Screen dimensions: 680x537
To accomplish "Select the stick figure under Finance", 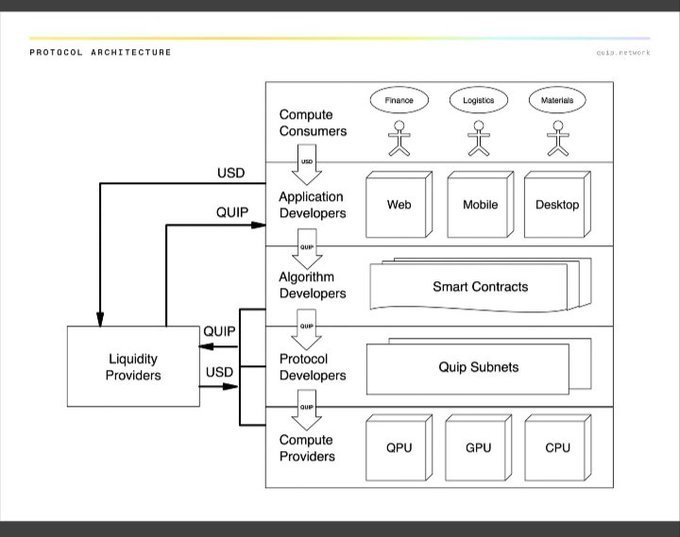I will tap(399, 138).
